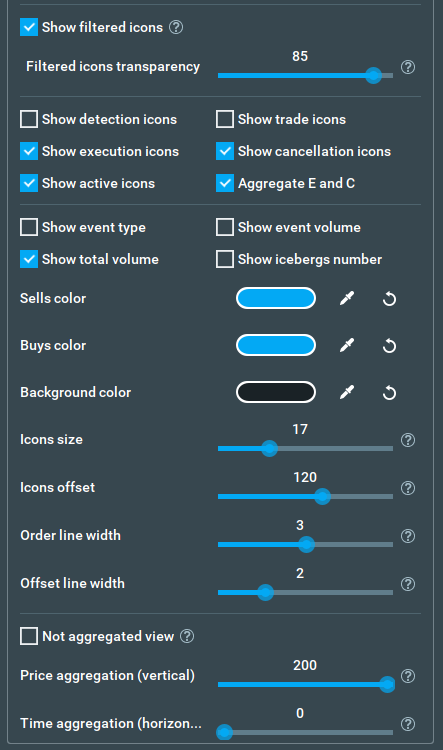The height and width of the screenshot is (750, 443).
Task: Pick Buys color with the eyedropper
Action: coord(347,345)
